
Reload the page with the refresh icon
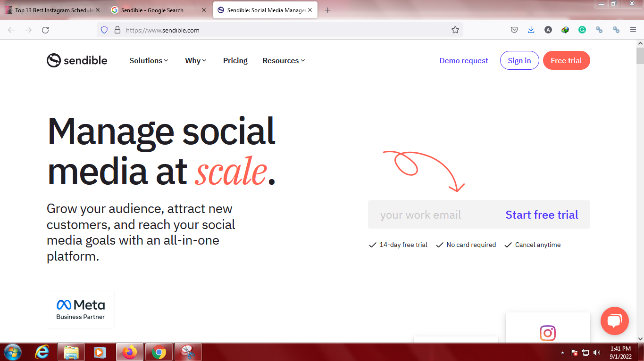(x=45, y=30)
